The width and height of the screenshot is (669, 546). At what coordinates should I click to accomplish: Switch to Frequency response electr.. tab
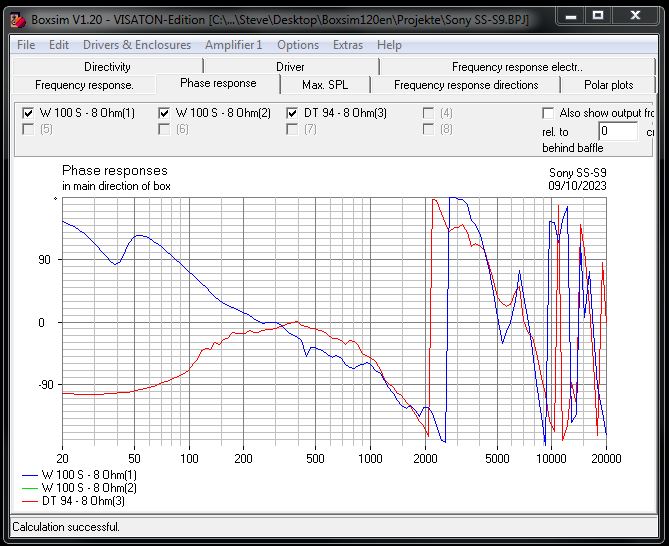coord(517,67)
